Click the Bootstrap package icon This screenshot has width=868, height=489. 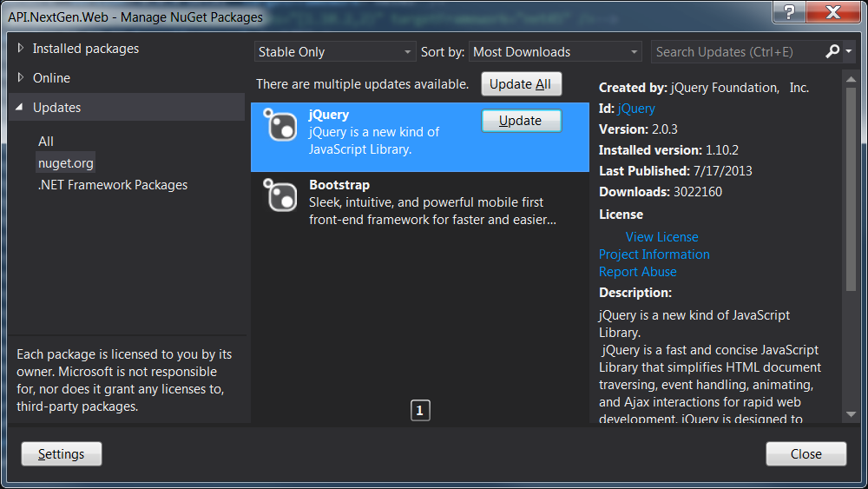(x=279, y=195)
